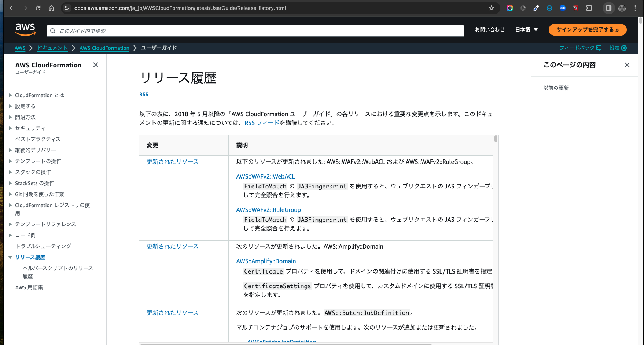Open the browser home page icon

[51, 8]
